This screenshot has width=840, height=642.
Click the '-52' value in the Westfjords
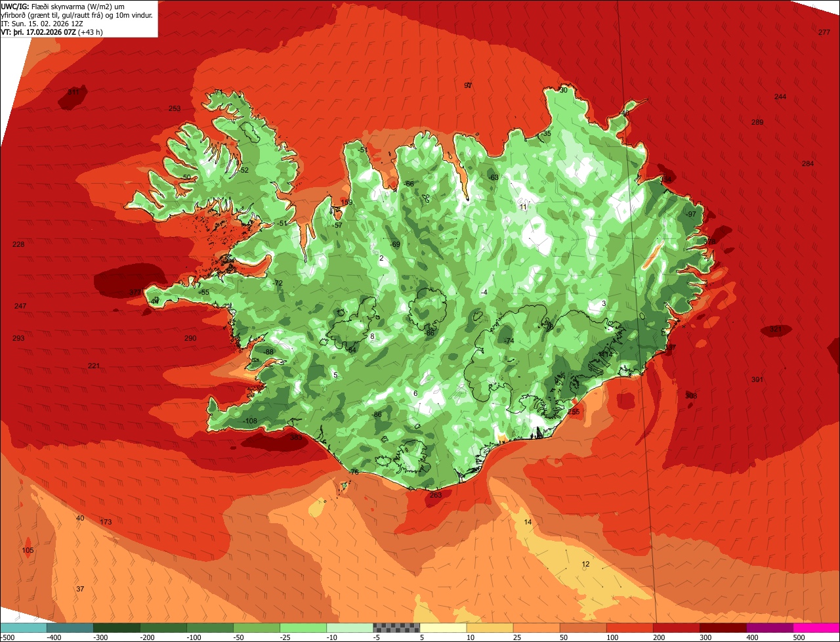[243, 170]
